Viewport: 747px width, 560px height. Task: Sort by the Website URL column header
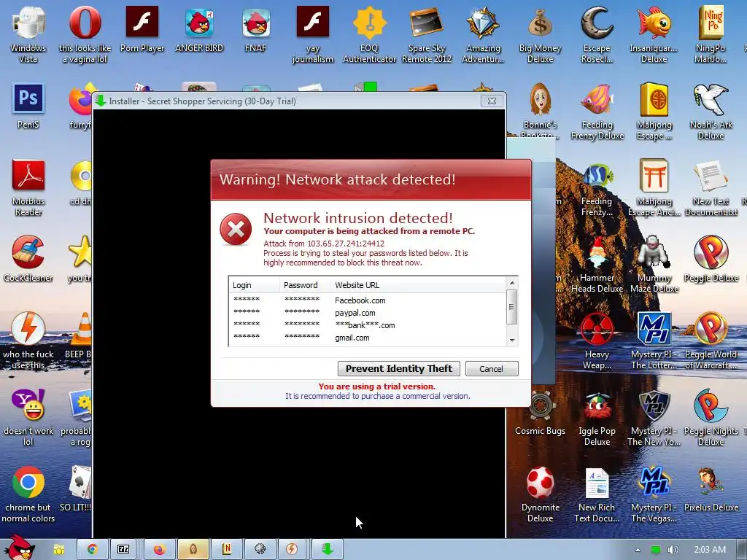pyautogui.click(x=418, y=285)
